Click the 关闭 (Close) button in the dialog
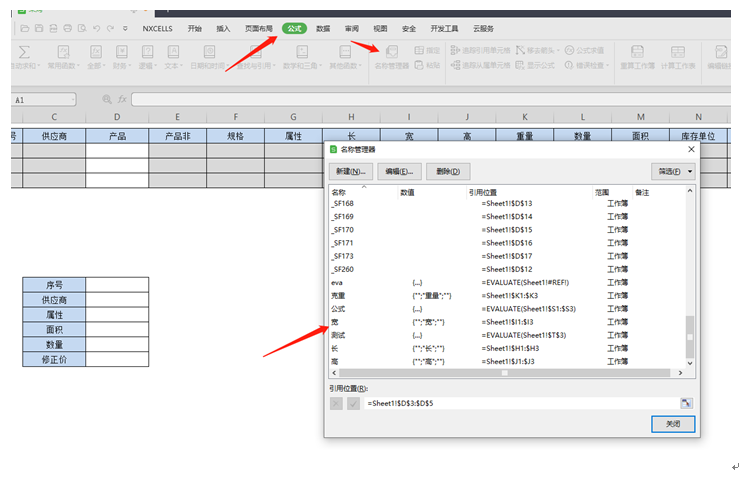This screenshot has width=754, height=482. click(x=672, y=424)
